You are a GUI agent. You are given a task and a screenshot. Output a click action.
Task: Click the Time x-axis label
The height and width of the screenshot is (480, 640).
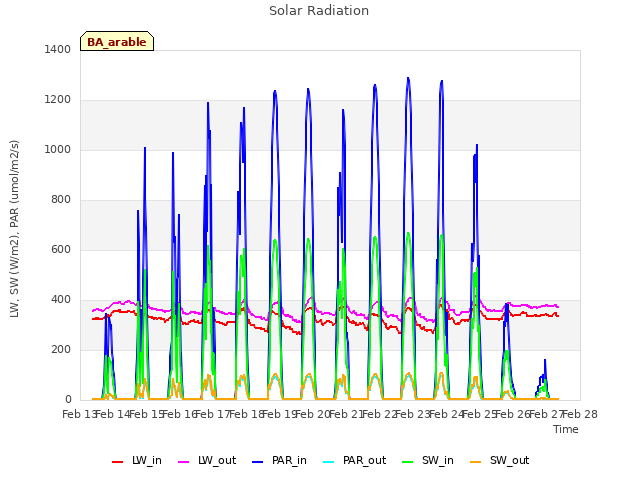[x=565, y=429]
